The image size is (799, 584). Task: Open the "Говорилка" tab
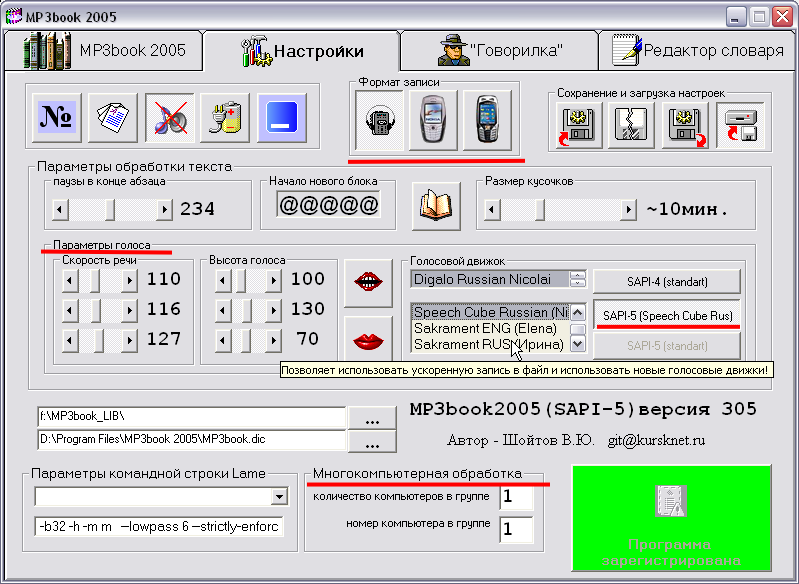[499, 50]
